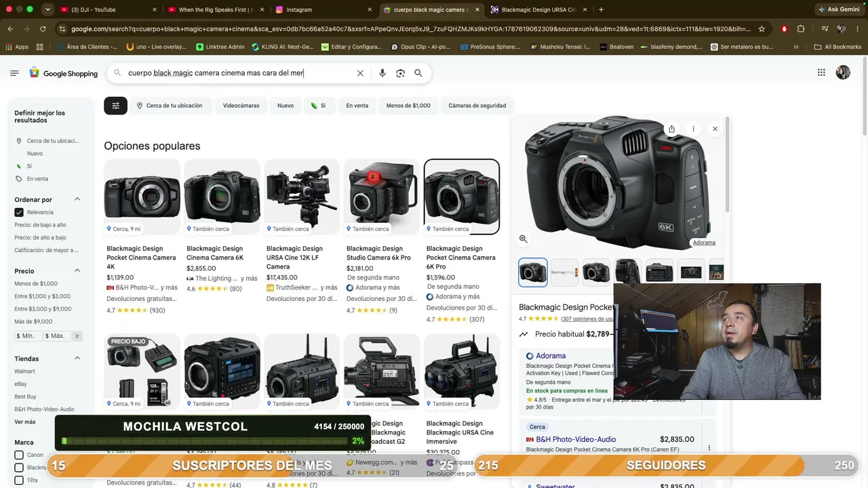This screenshot has height=488, width=868.
Task: Sort by Precio: de bajo a alto
Action: tap(41, 225)
